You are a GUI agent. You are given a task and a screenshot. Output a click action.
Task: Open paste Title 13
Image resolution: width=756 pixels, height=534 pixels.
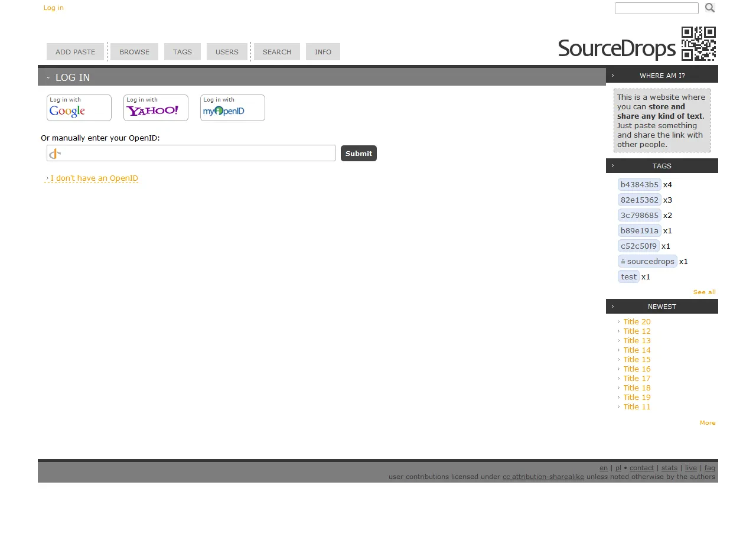[x=637, y=341]
